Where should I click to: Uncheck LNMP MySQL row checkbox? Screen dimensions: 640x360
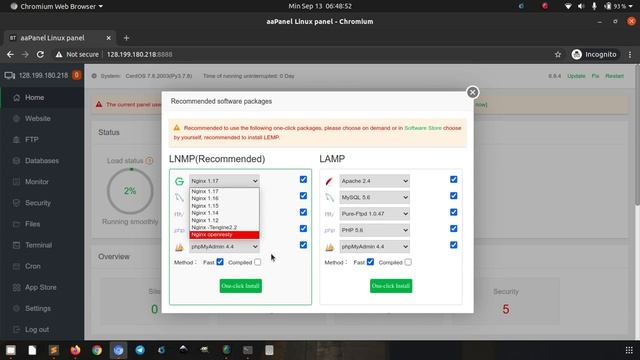[303, 196]
